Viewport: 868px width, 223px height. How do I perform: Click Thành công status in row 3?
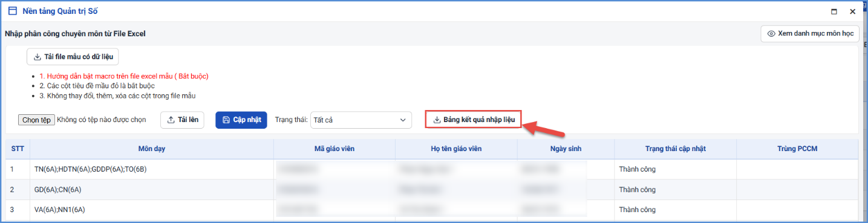click(x=637, y=210)
